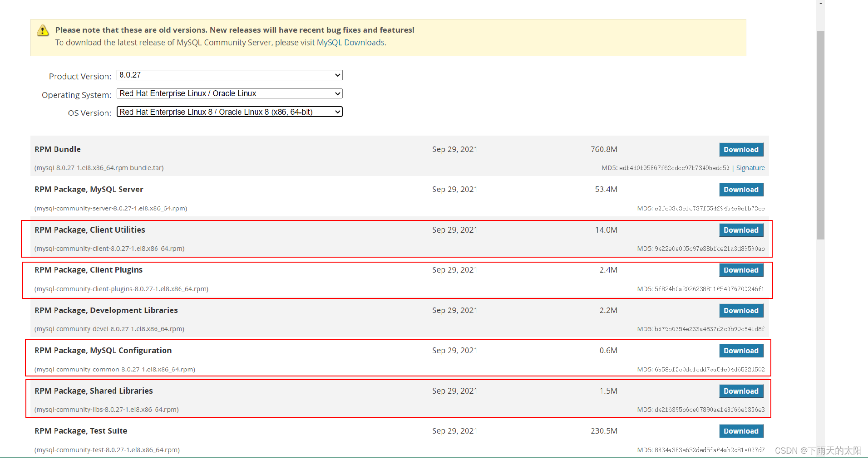Download the MySQL Configuration RPM package

pyautogui.click(x=741, y=351)
